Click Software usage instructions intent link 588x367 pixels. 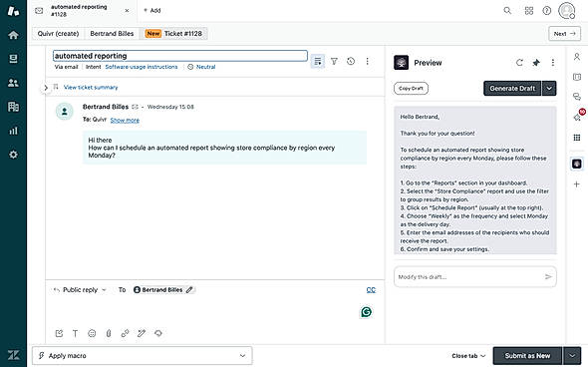pos(142,67)
